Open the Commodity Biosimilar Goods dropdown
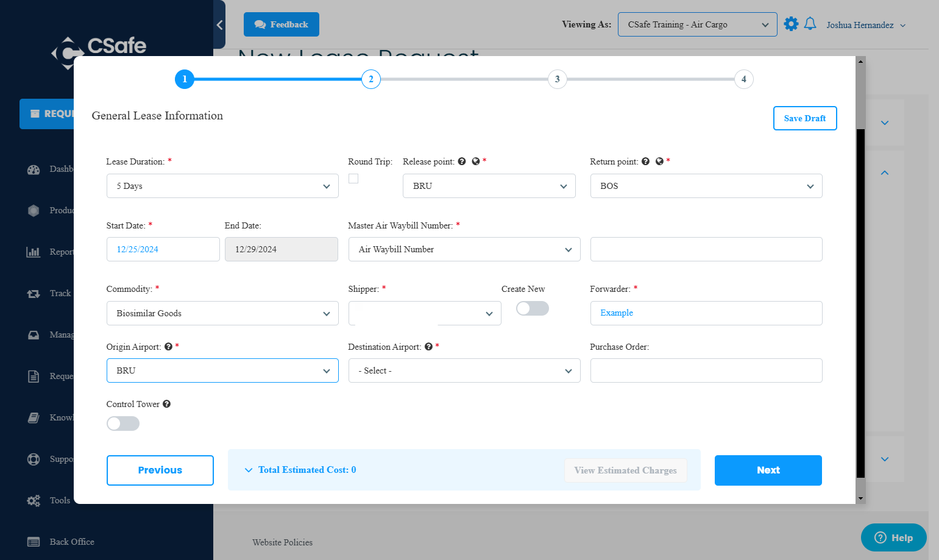Viewport: 939px width, 560px height. tap(222, 313)
